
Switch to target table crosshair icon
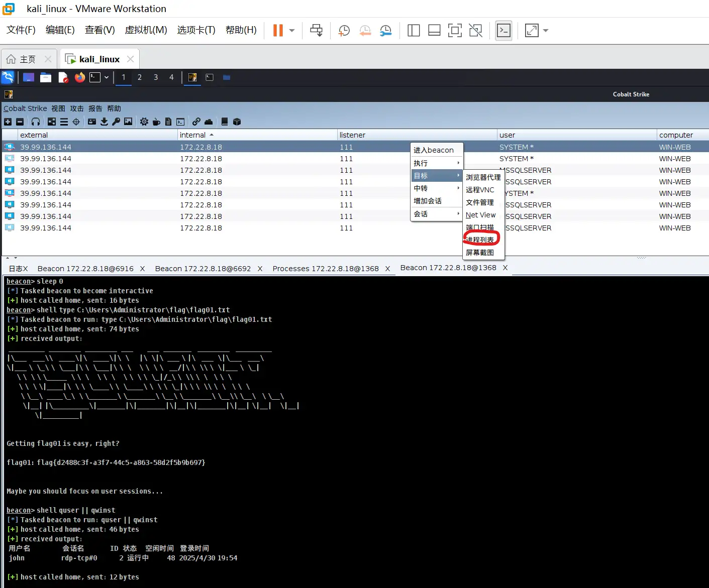[x=76, y=122]
